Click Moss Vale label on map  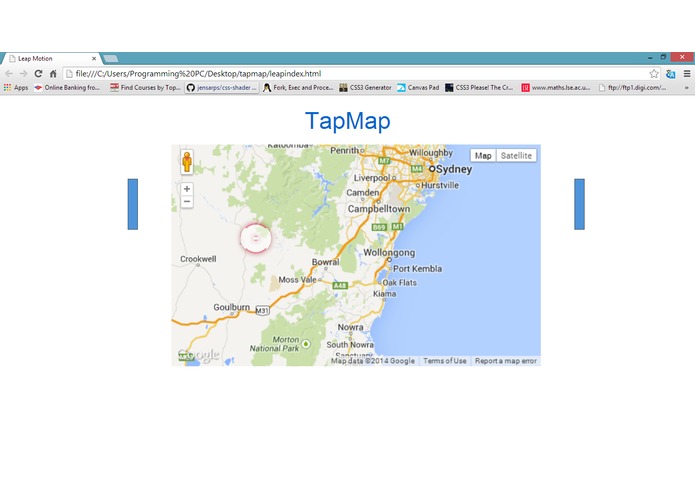tap(297, 280)
